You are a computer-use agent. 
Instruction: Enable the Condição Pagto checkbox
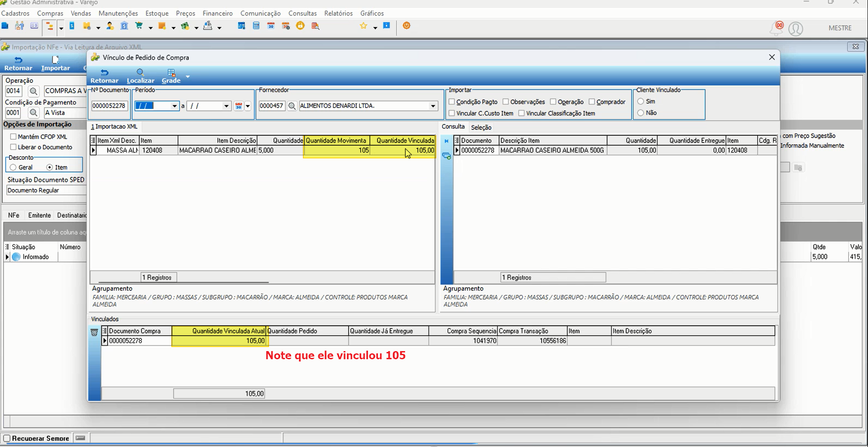coord(452,102)
